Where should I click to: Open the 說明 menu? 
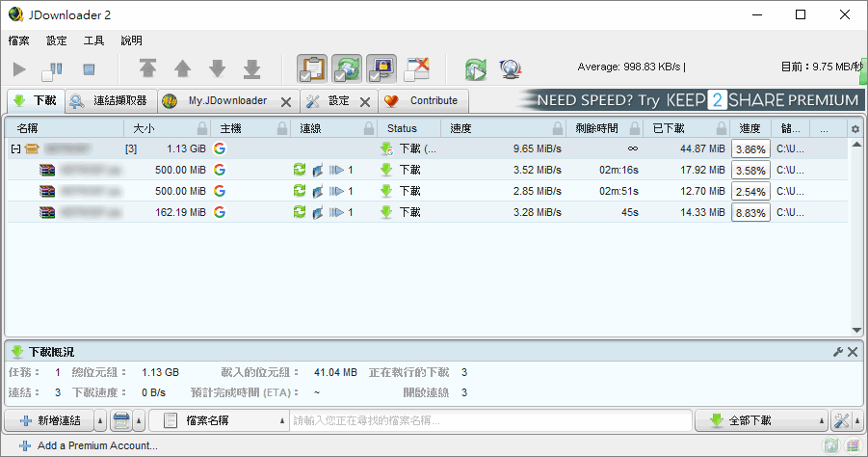coord(131,40)
